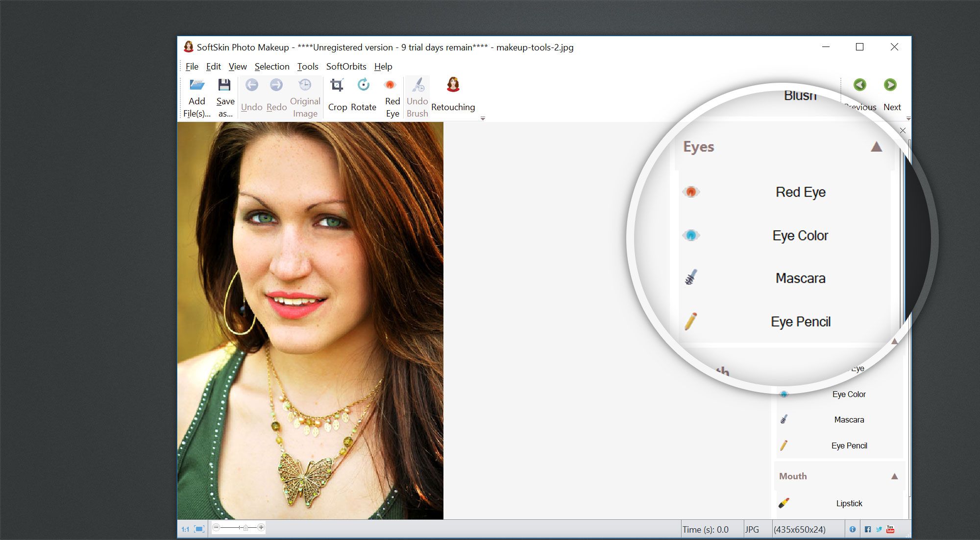Screen dimensions: 980x540
Task: Select the Rotate tool
Action: tap(363, 95)
